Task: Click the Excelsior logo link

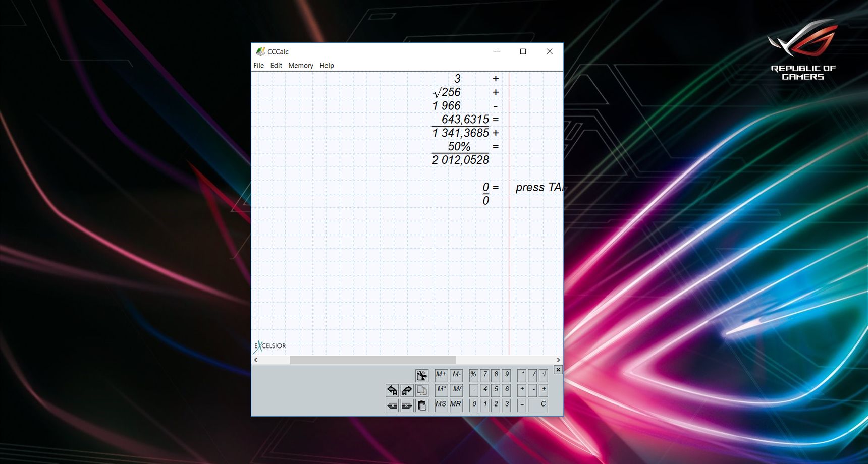Action: pos(270,346)
